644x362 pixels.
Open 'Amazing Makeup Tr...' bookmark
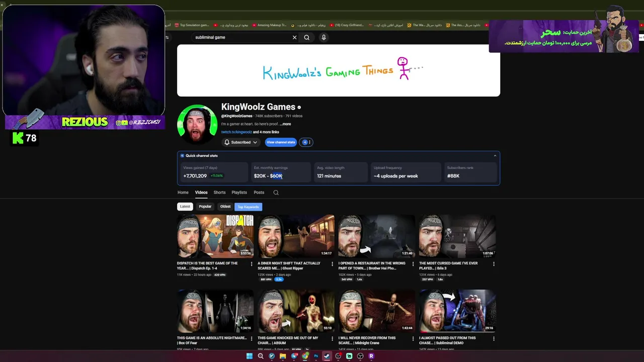(269, 25)
